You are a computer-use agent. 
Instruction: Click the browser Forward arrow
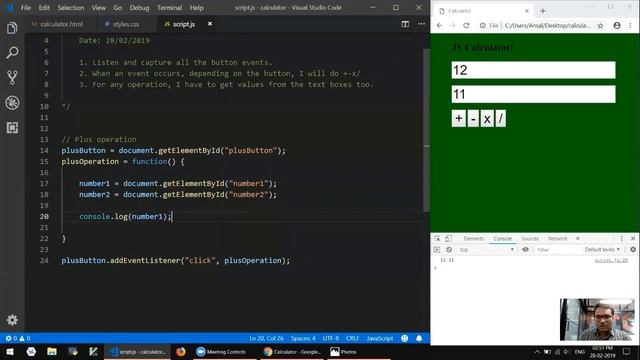click(453, 25)
